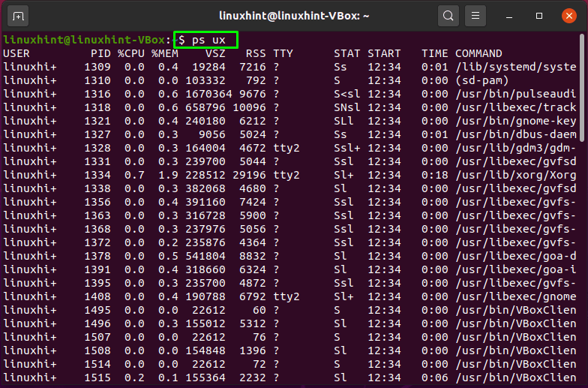Click VSZ value 237976

pyautogui.click(x=205, y=230)
